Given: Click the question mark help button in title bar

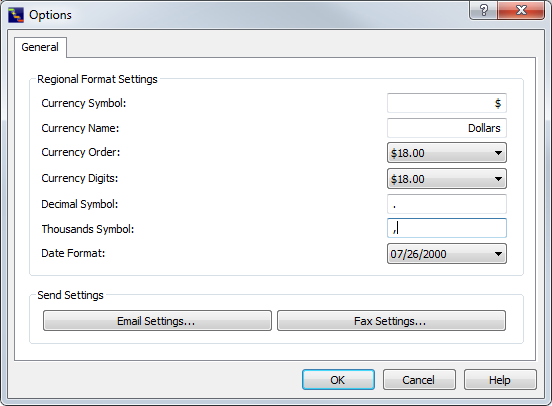Looking at the screenshot, I should (483, 10).
